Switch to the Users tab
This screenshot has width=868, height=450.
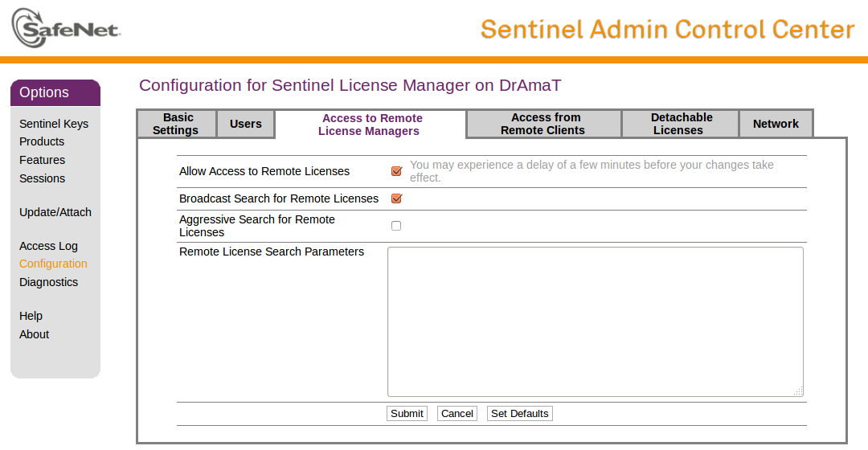(246, 124)
